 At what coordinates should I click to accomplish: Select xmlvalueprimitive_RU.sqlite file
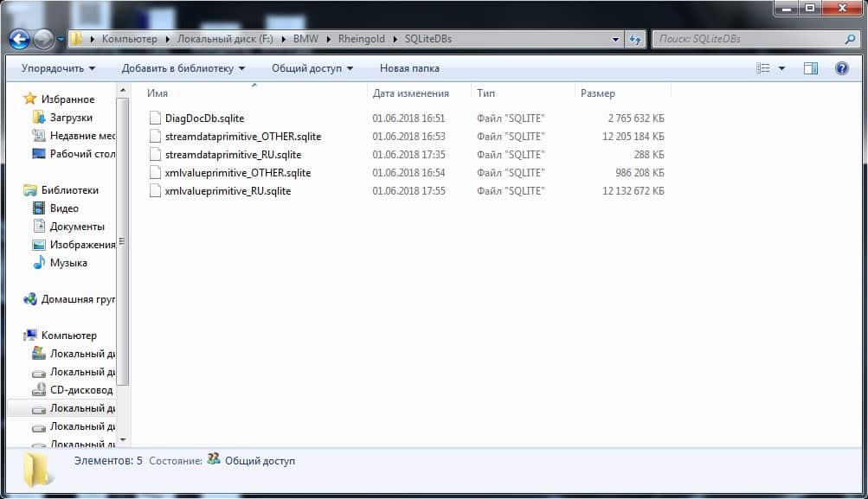[x=228, y=191]
